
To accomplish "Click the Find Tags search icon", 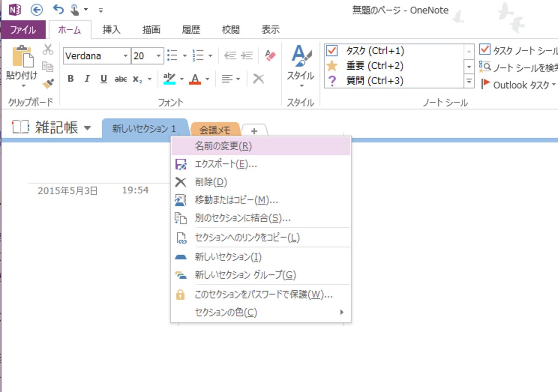I will (x=485, y=67).
